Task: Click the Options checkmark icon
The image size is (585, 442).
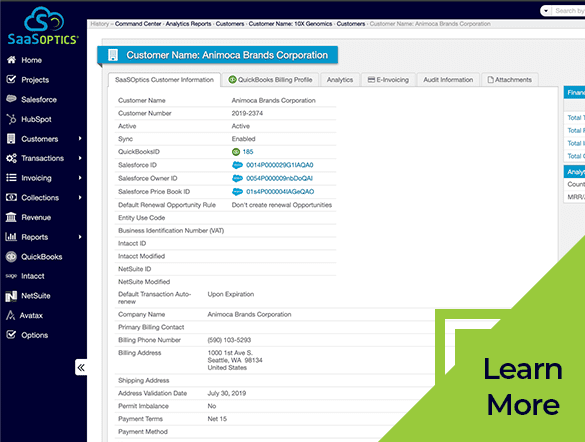Action: [12, 335]
